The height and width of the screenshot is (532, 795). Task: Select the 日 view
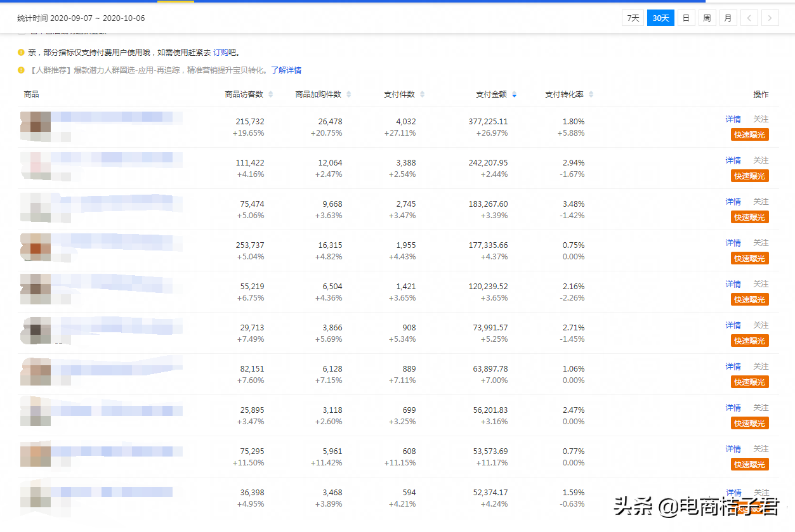(686, 18)
